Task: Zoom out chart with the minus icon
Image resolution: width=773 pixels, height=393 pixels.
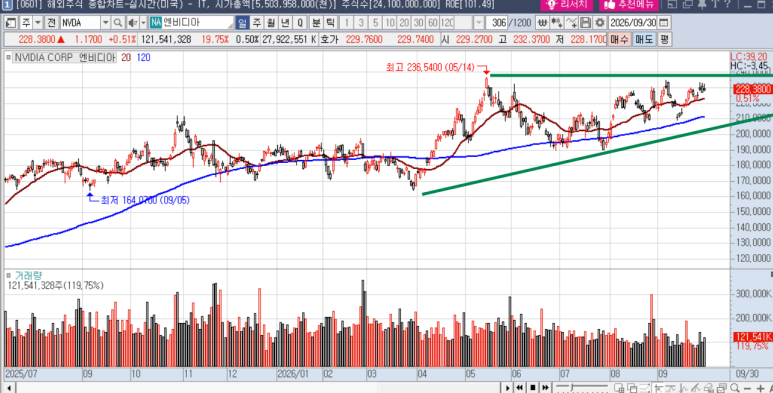Action: pos(747,388)
